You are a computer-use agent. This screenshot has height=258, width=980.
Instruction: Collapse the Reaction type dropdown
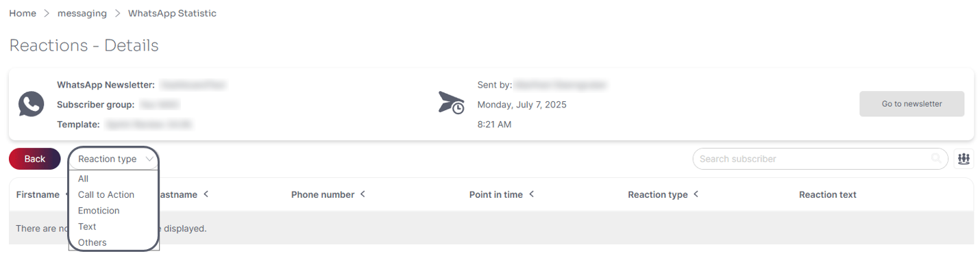(114, 159)
